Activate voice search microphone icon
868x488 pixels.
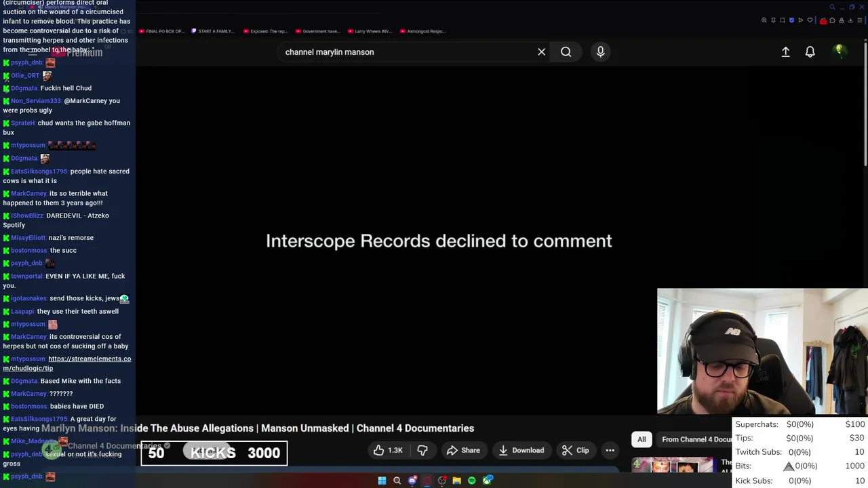600,52
